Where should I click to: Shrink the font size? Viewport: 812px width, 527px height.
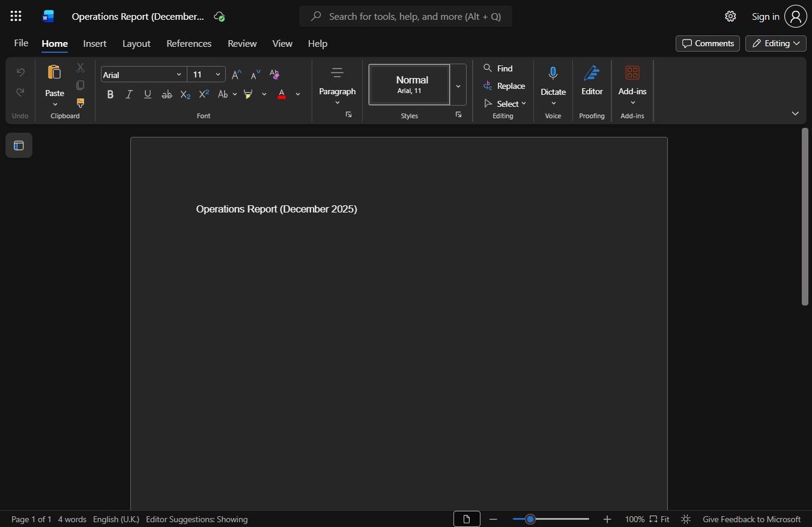coord(256,74)
